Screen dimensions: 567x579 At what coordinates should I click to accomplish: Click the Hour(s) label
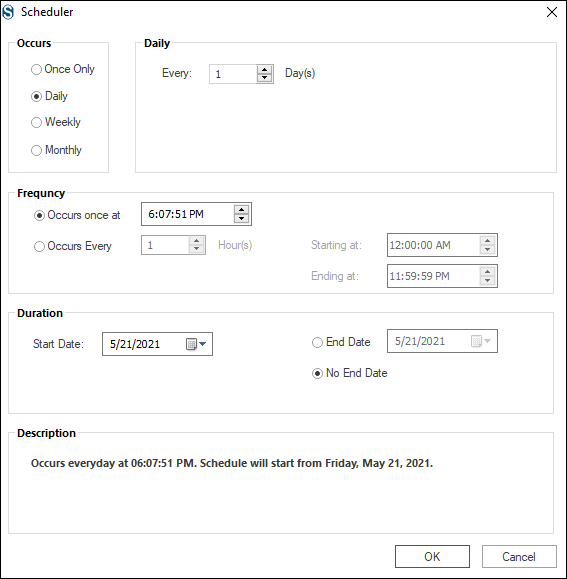click(x=235, y=245)
